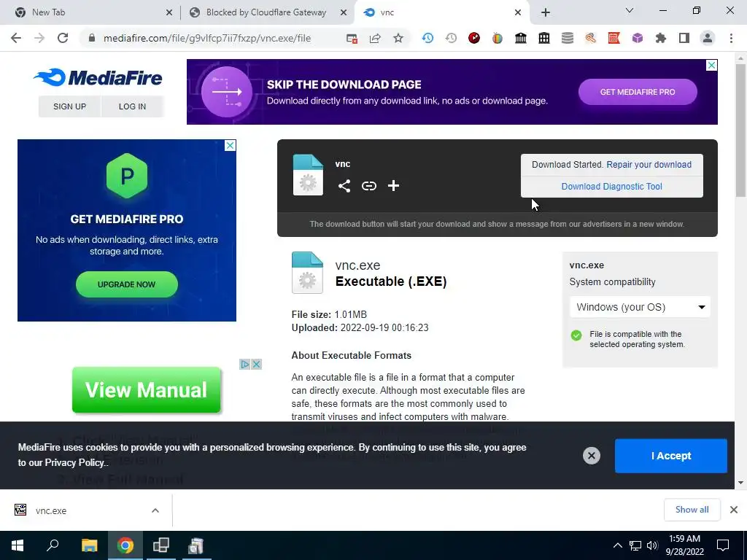747x560 pixels.
Task: Close the View Manual ad
Action: pyautogui.click(x=256, y=365)
